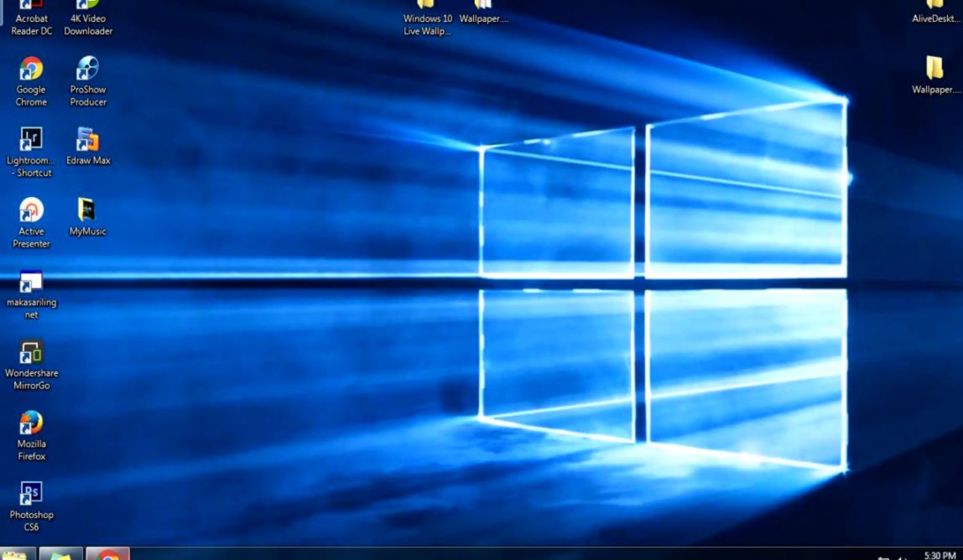Click the ProShow Producer desktop icon
The width and height of the screenshot is (963, 560).
[x=88, y=80]
